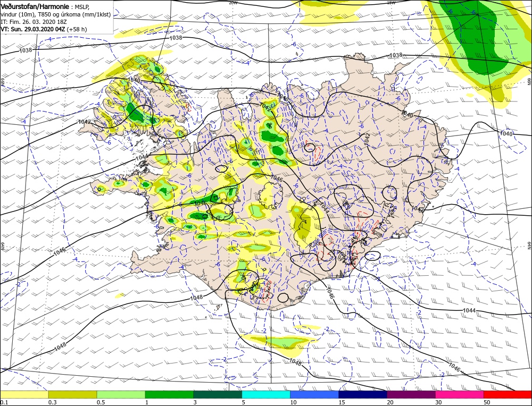The image size is (532, 406).
Task: Select the dark green 3 mm legend swatch
Action: [x=218, y=394]
